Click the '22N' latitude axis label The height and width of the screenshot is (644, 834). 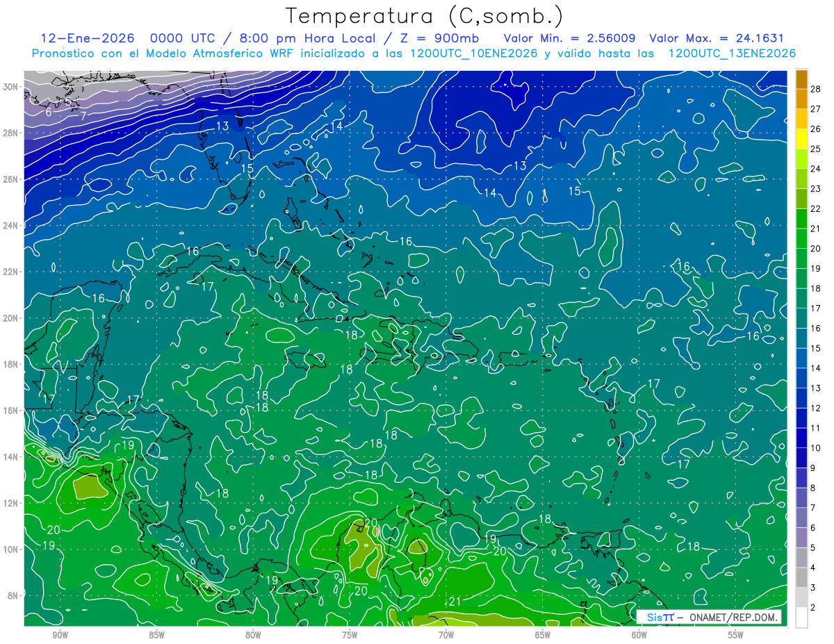[11, 272]
